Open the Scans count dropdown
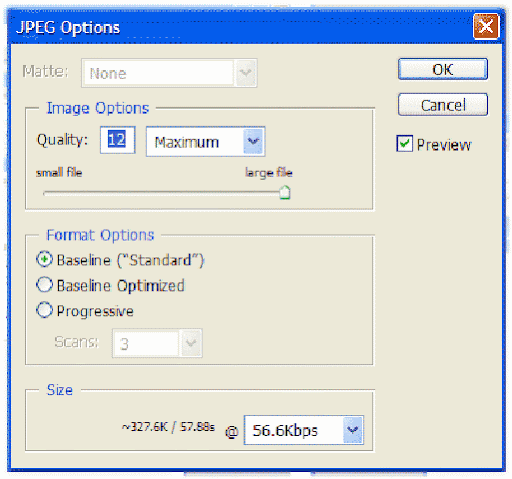 157,343
